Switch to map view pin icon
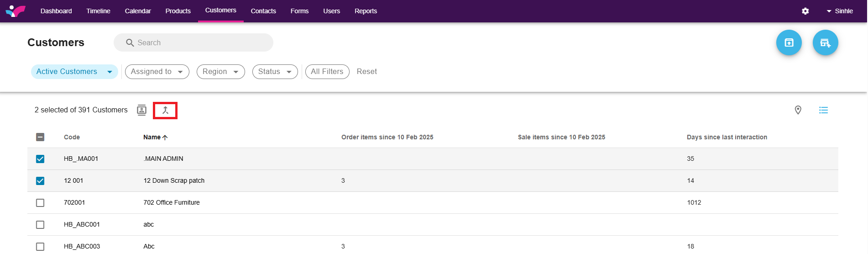 click(798, 110)
